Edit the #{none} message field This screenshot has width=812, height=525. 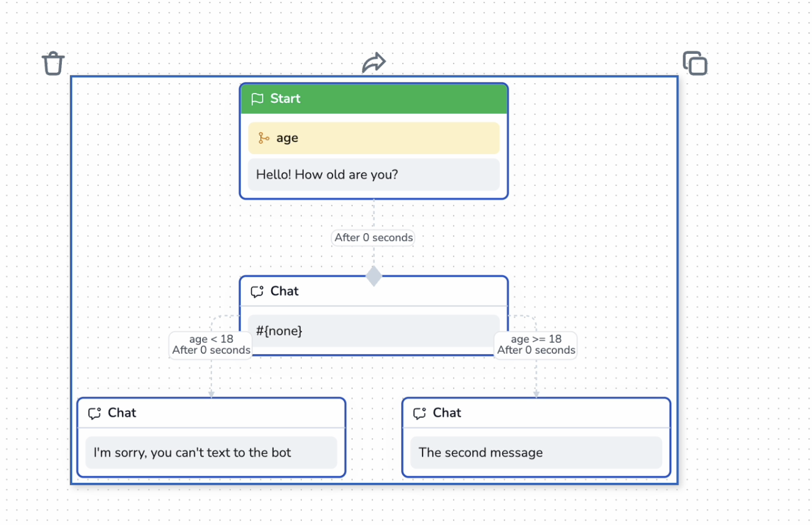click(x=374, y=331)
